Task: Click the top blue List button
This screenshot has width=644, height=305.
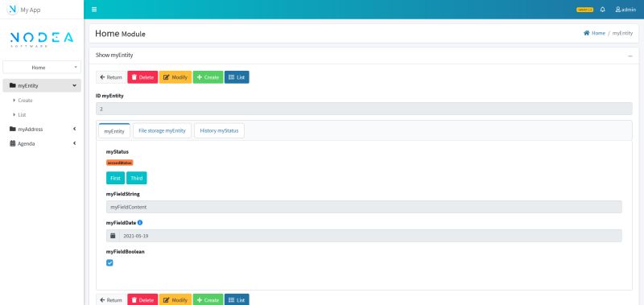Action: tap(237, 77)
